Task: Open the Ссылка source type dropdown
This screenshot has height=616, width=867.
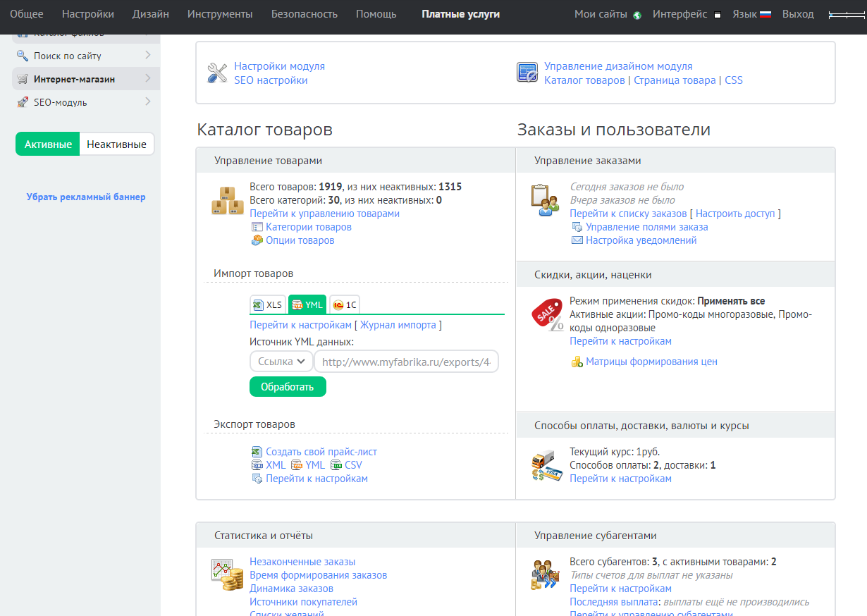Action: coord(281,362)
